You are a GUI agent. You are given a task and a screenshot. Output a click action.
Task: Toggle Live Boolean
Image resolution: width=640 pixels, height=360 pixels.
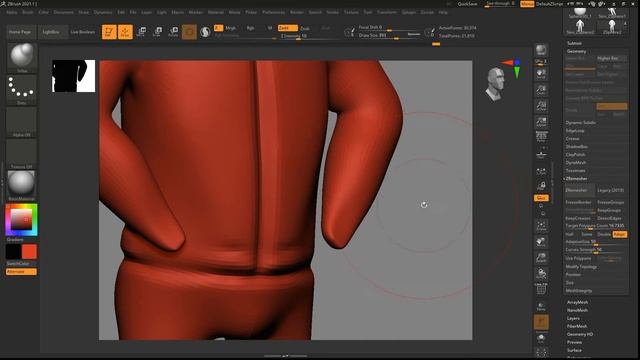point(83,32)
